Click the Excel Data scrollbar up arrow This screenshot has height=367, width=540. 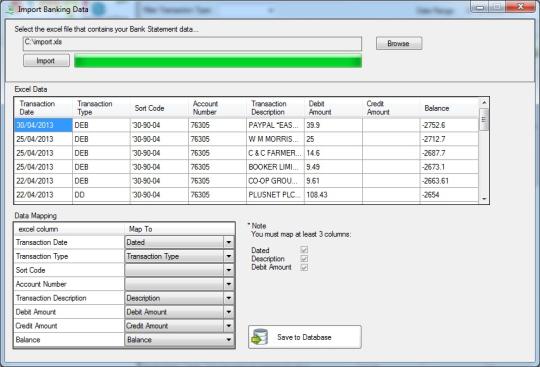pos(484,103)
